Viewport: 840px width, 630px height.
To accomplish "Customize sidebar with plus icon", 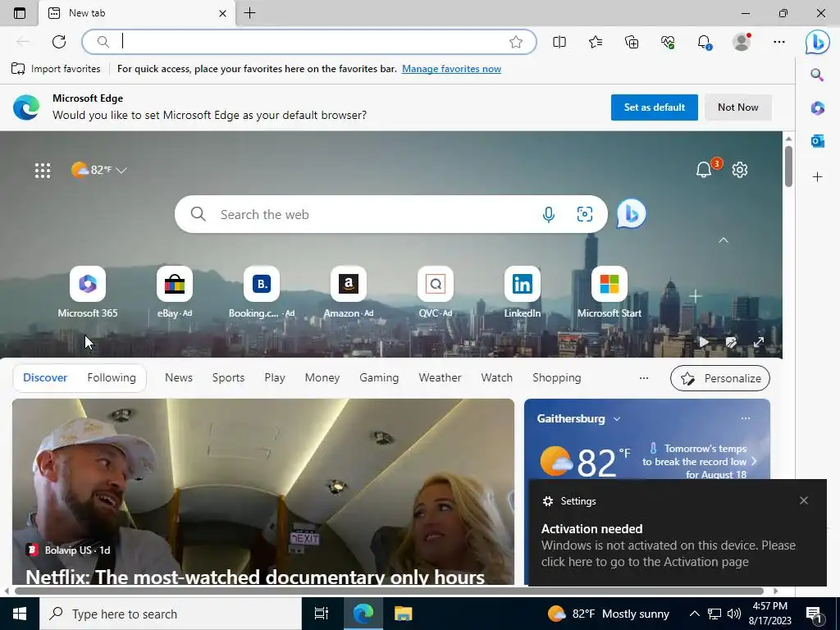I will 817,177.
